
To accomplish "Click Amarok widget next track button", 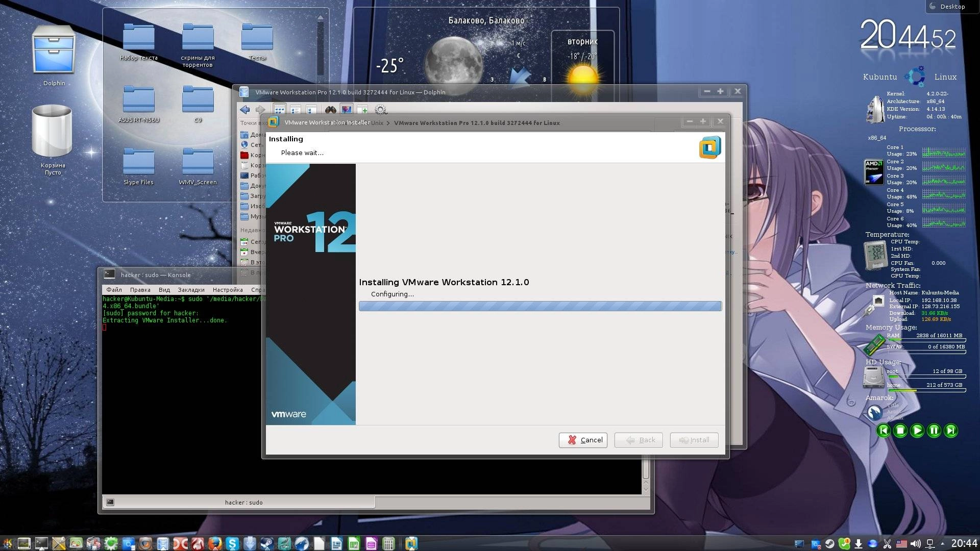I will point(951,431).
